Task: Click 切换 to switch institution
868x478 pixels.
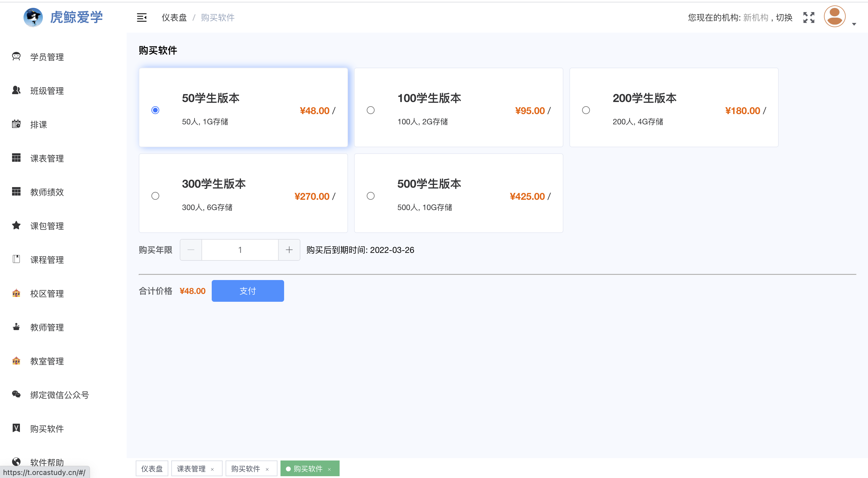Action: click(x=784, y=18)
